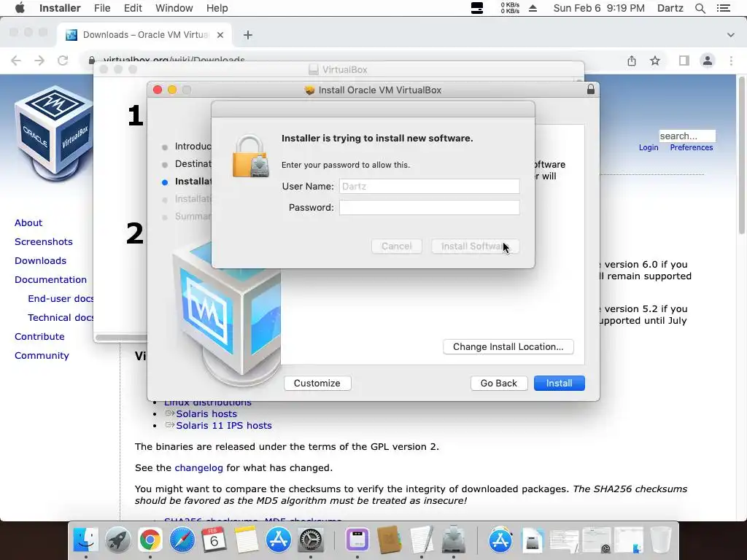Click the Installer app icon in Dock
This screenshot has height=560, width=747.
pos(454,540)
